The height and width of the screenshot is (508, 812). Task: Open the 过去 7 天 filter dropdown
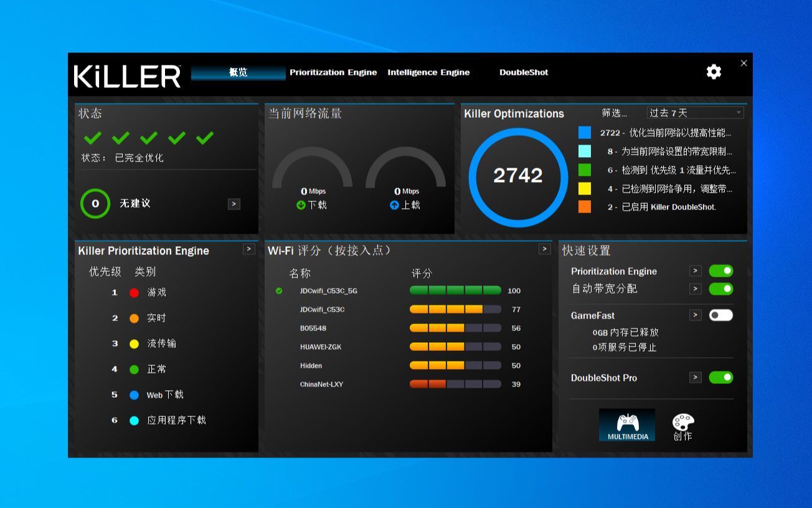click(x=696, y=113)
